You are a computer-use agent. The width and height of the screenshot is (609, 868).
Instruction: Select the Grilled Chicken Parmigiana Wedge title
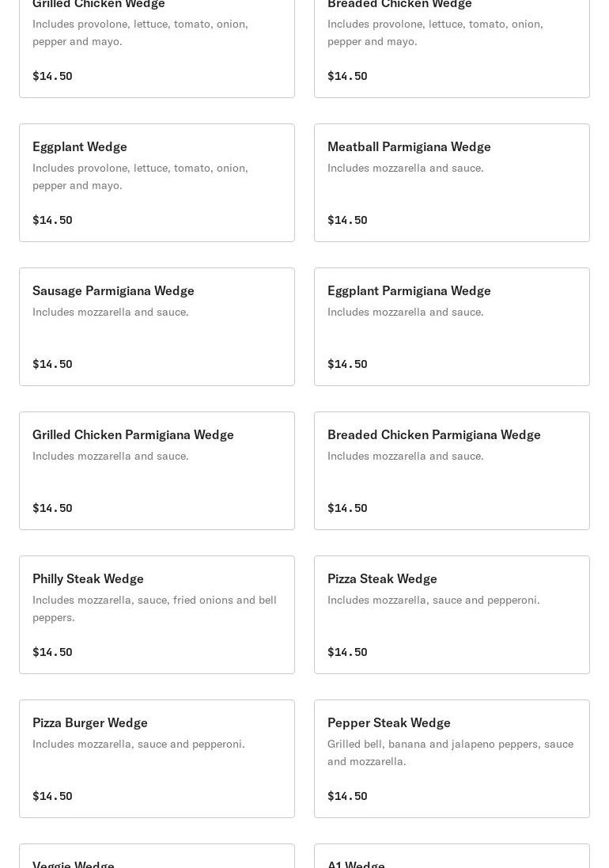[x=133, y=434]
